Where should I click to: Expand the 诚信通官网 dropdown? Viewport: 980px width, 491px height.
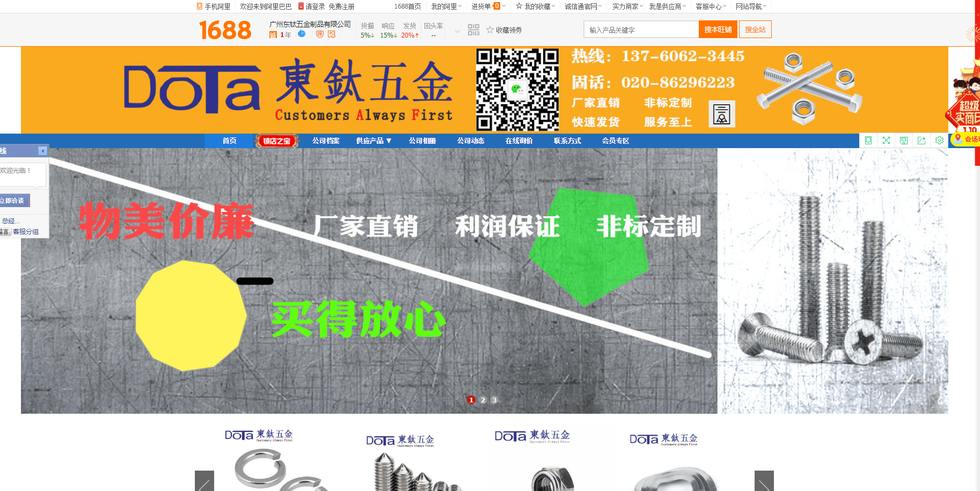point(583,6)
